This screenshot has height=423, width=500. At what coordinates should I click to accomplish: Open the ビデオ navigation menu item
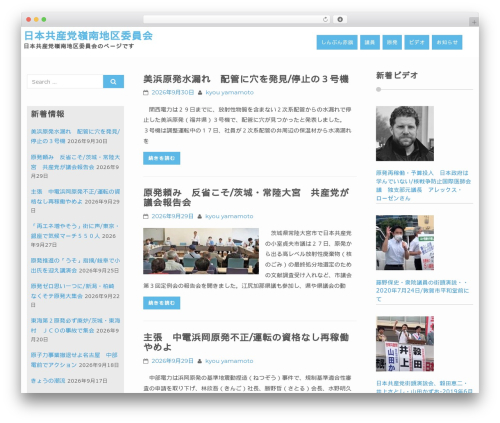(x=417, y=42)
